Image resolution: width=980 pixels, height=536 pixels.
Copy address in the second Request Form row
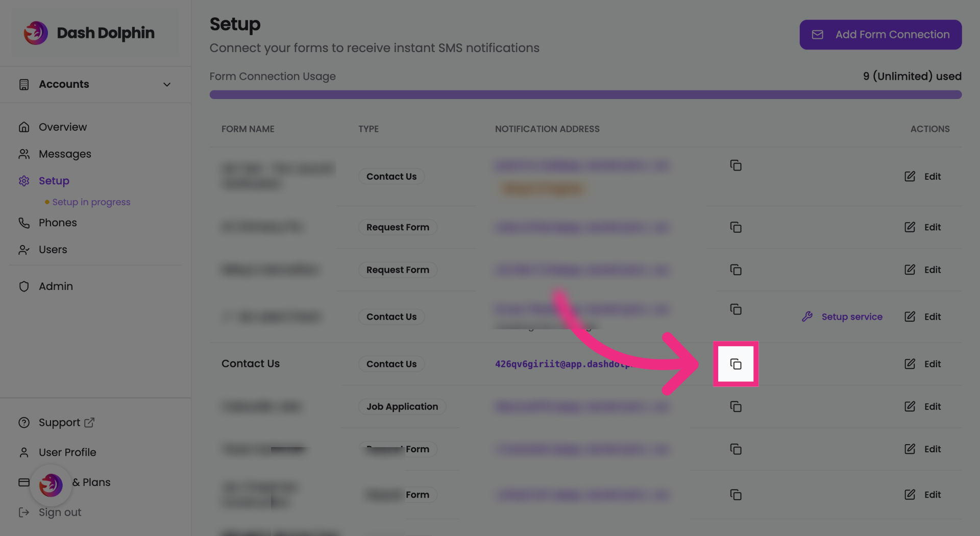[x=736, y=270]
